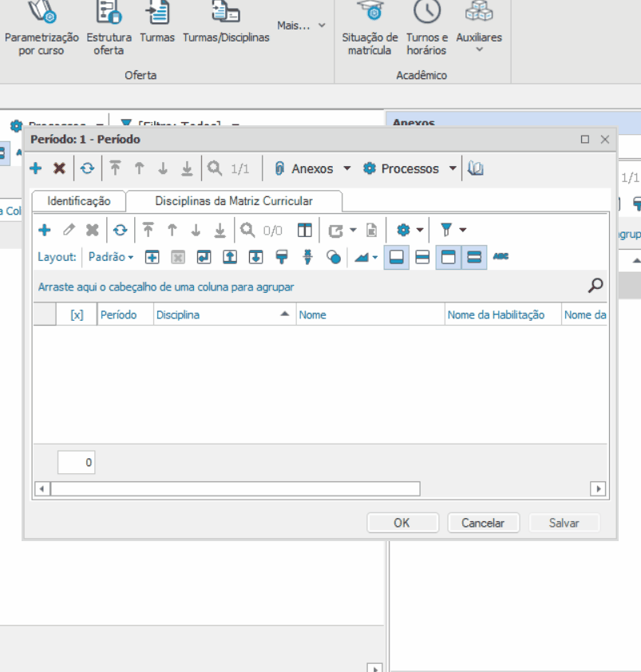Select the Disciplinas da Matriz Curricular tab
The image size is (641, 672).
234,201
